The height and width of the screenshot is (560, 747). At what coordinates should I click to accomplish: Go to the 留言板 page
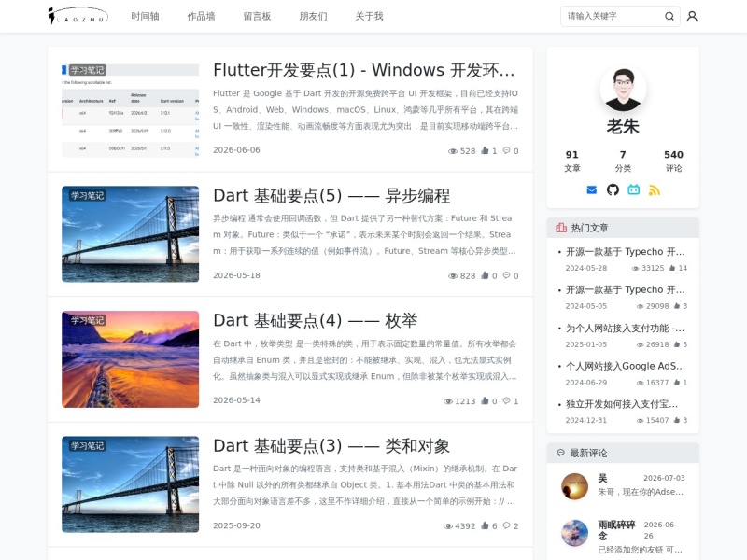point(258,16)
